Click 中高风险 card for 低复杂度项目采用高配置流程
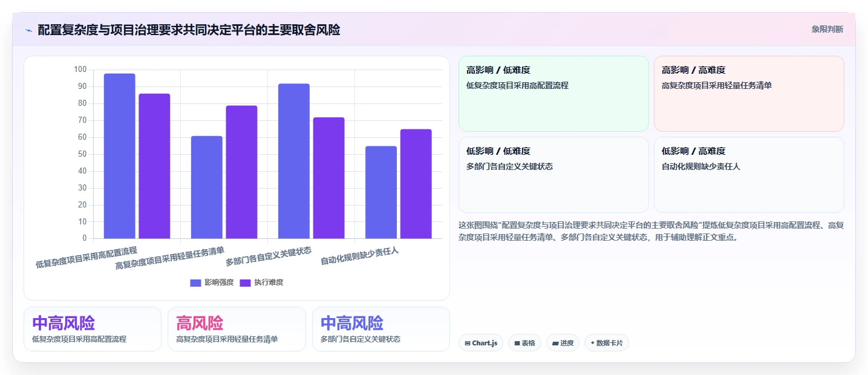The height and width of the screenshot is (375, 868). (x=93, y=329)
